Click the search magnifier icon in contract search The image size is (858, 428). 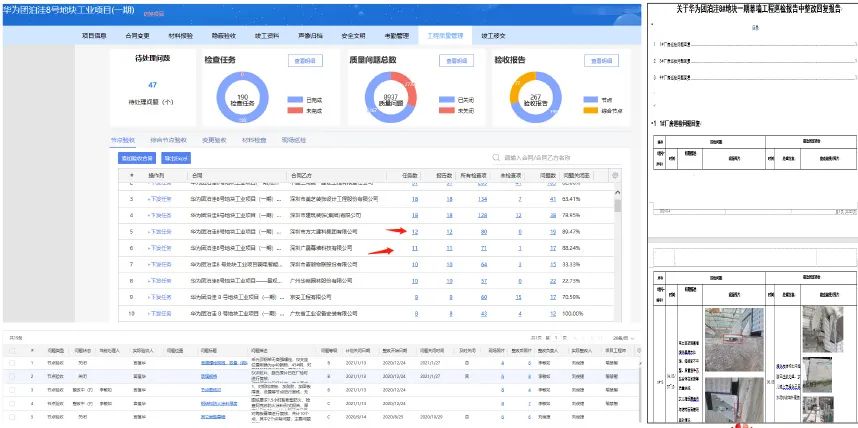[x=497, y=157]
